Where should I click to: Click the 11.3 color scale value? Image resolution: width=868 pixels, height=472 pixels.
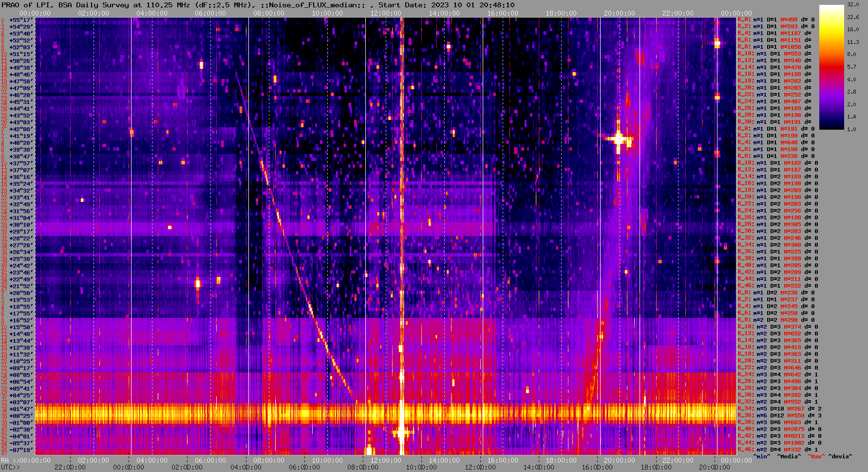click(x=853, y=42)
